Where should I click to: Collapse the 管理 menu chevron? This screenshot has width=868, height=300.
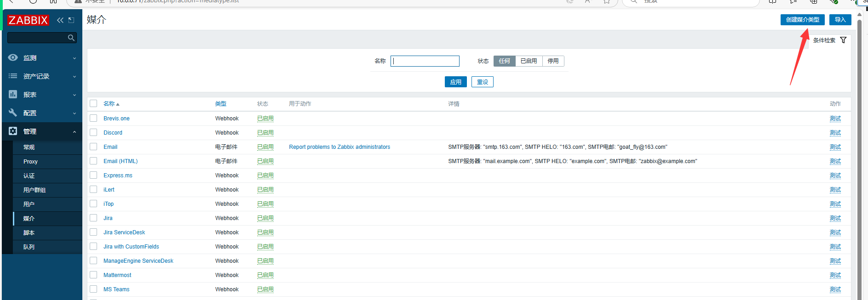click(75, 132)
